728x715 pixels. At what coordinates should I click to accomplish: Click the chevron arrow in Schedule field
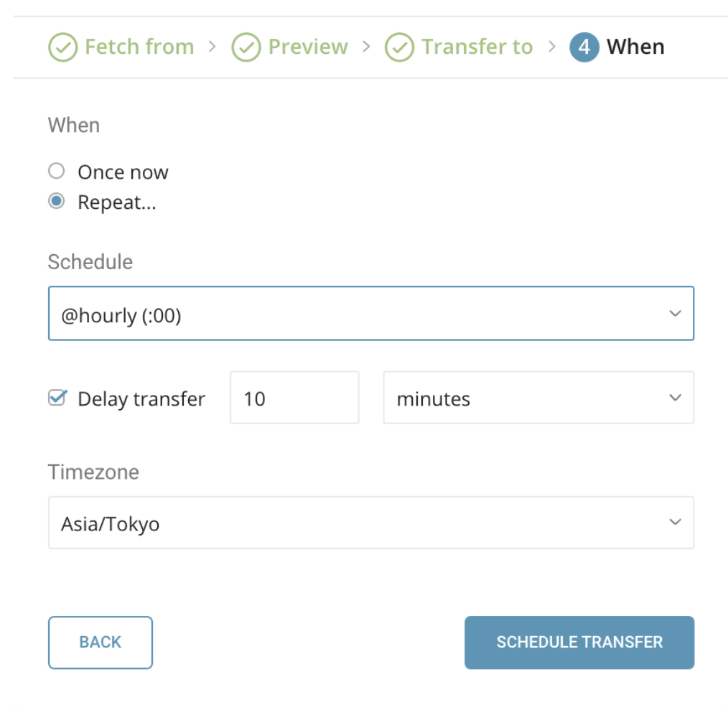(675, 314)
